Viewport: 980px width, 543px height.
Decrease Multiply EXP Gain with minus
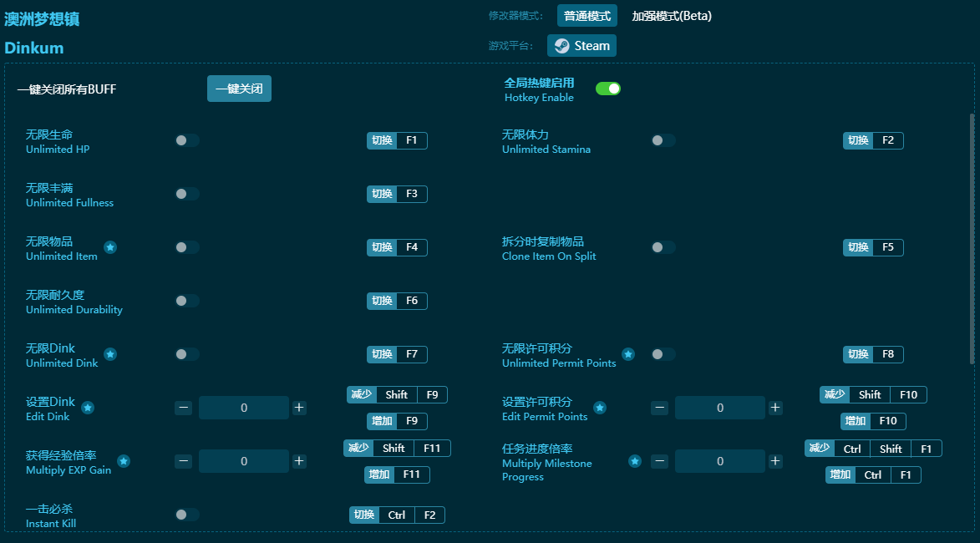coord(183,461)
